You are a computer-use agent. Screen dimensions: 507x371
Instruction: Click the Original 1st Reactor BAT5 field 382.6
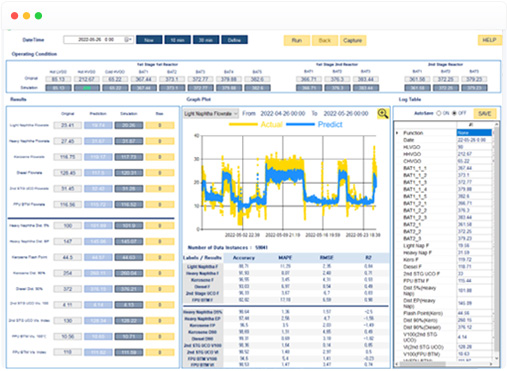pyautogui.click(x=257, y=79)
